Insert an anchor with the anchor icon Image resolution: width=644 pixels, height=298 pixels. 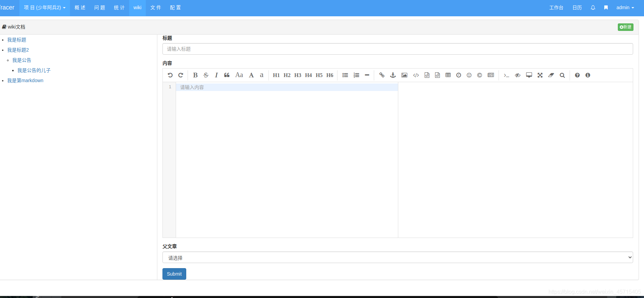click(393, 75)
